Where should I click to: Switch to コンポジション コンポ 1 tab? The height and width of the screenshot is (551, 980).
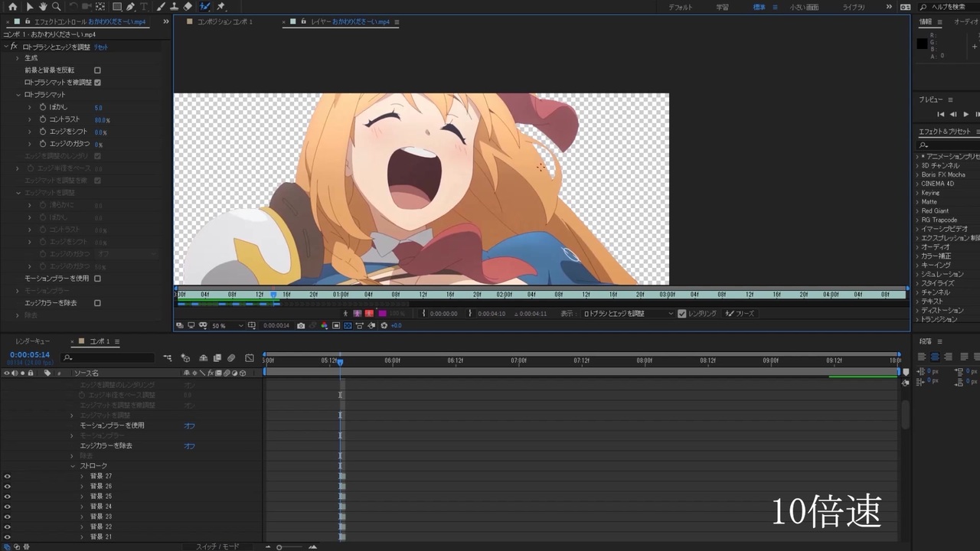224,22
